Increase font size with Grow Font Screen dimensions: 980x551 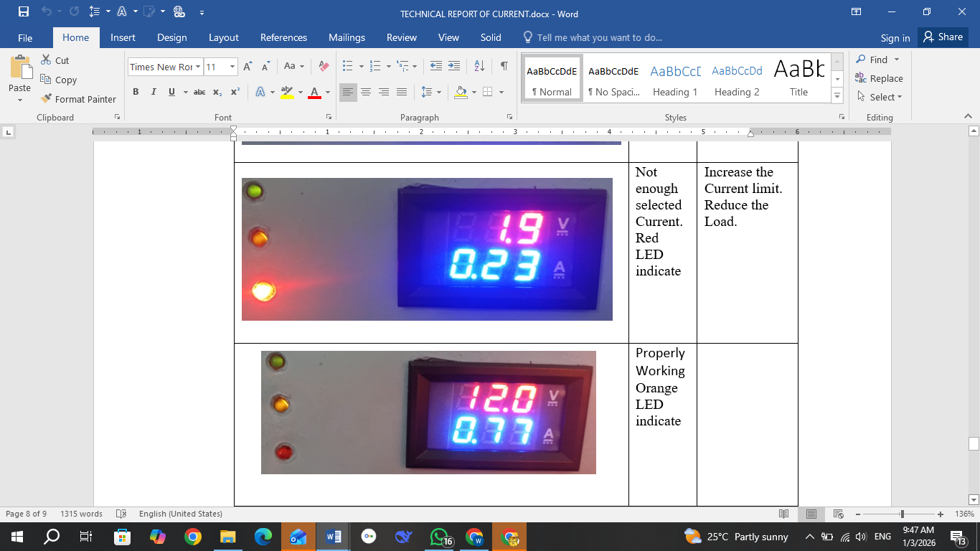248,67
